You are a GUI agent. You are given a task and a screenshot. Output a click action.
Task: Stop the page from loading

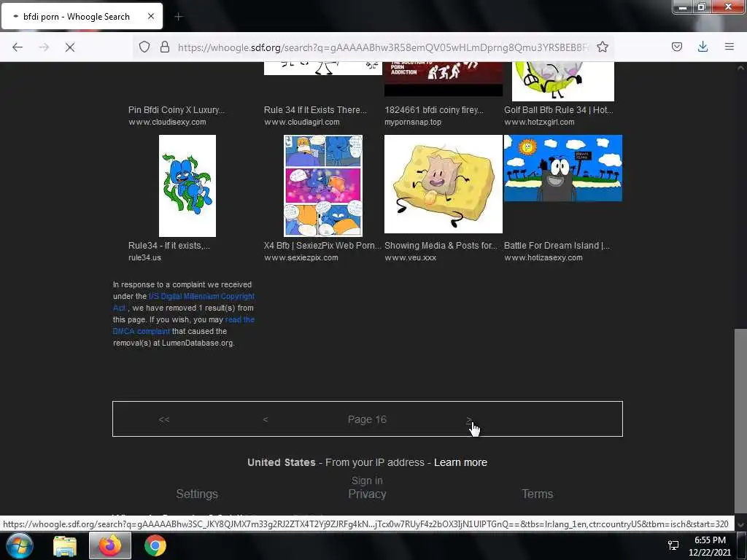pos(70,47)
